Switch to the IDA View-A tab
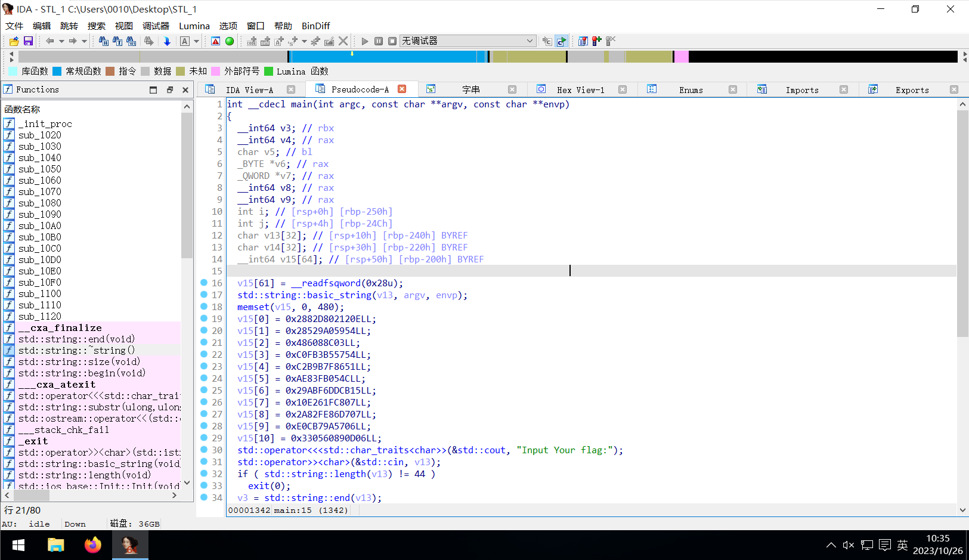Viewport: 969px width, 560px height. pos(249,90)
